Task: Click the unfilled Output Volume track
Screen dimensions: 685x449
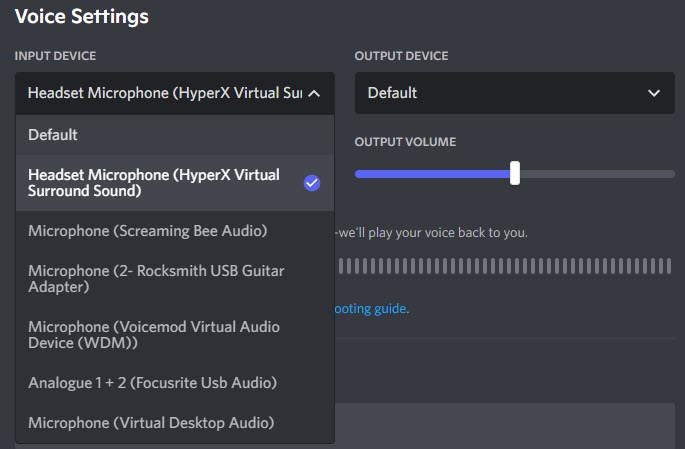Action: [x=597, y=174]
